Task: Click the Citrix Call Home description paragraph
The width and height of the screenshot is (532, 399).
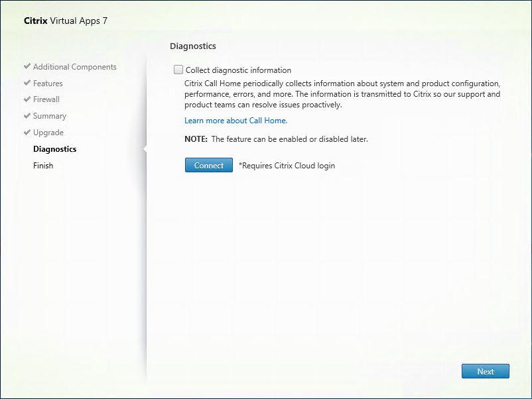Action: coord(342,94)
